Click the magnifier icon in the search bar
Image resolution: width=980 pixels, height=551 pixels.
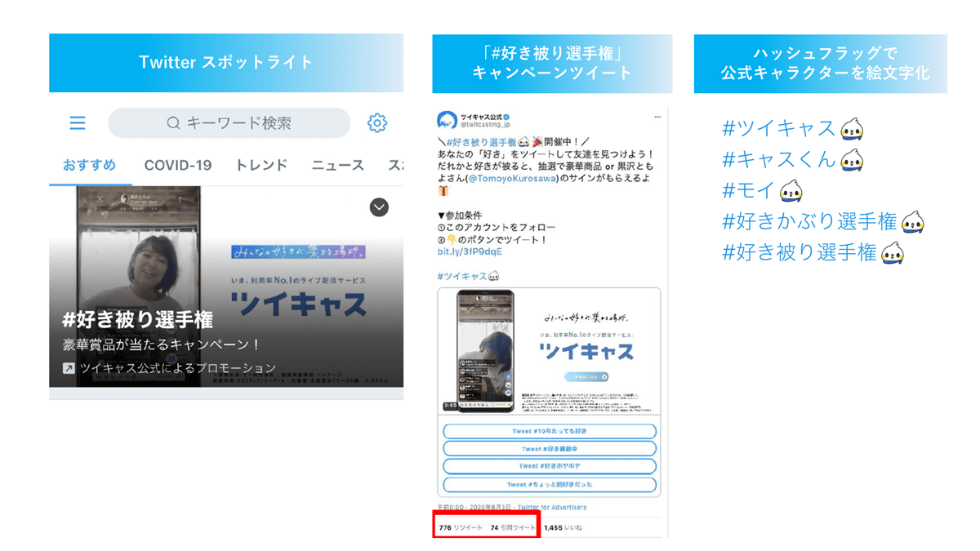coord(172,122)
